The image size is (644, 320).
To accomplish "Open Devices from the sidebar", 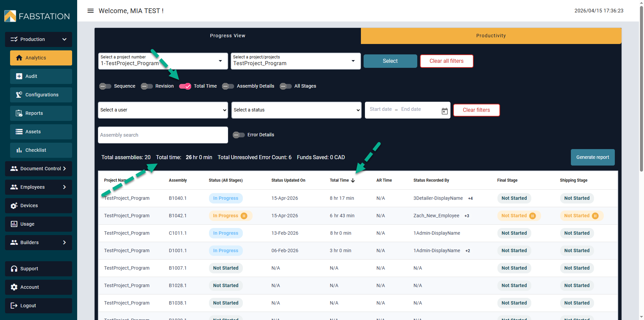I will click(39, 205).
